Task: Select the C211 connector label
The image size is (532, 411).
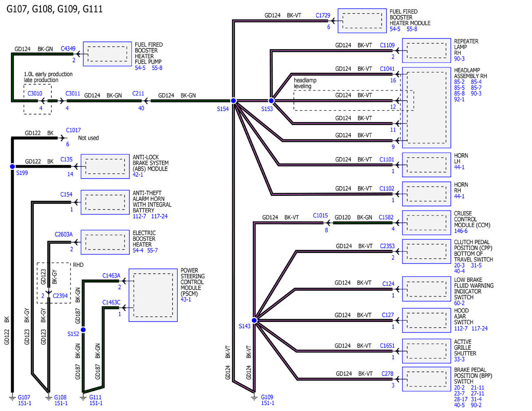Action: point(138,94)
